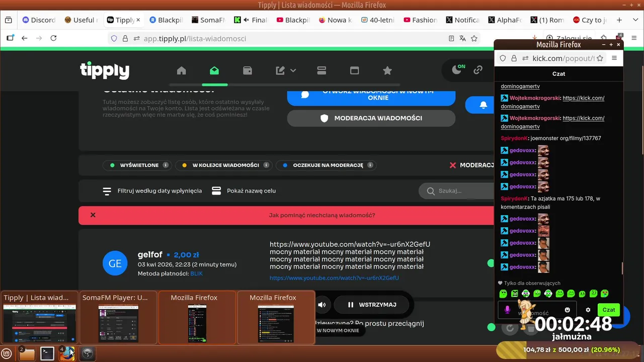
Task: Show info for W kolejce wiadomości
Action: point(266,165)
